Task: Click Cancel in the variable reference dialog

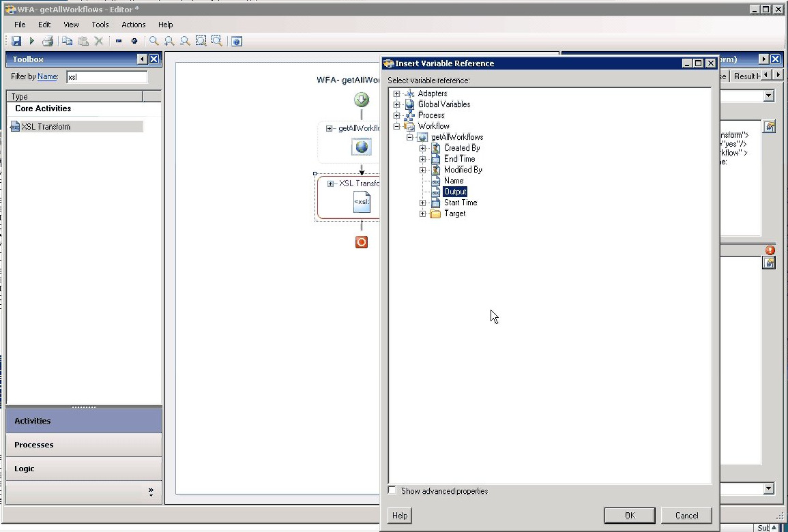Action: pyautogui.click(x=686, y=516)
